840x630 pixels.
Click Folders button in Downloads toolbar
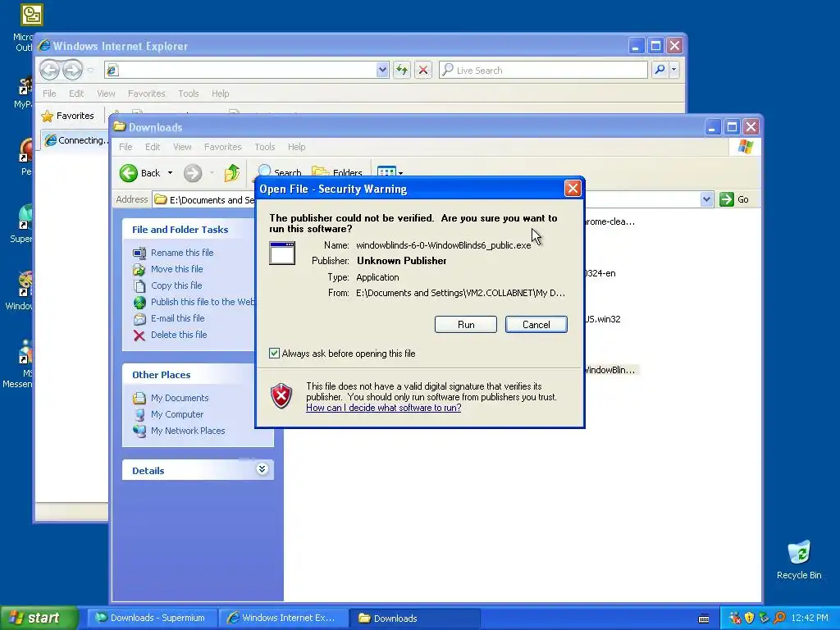tap(337, 172)
